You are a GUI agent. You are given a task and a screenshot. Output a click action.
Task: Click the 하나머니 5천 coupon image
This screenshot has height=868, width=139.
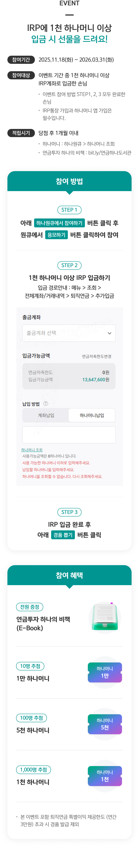point(105,724)
